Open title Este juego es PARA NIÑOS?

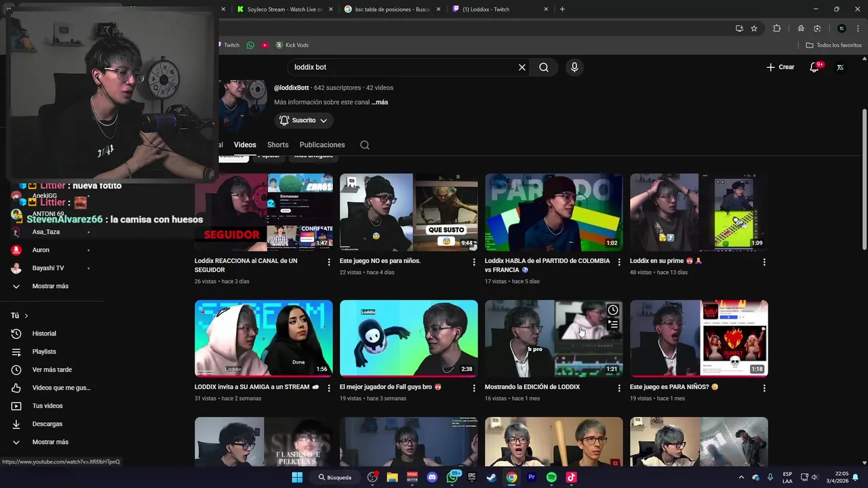(674, 387)
